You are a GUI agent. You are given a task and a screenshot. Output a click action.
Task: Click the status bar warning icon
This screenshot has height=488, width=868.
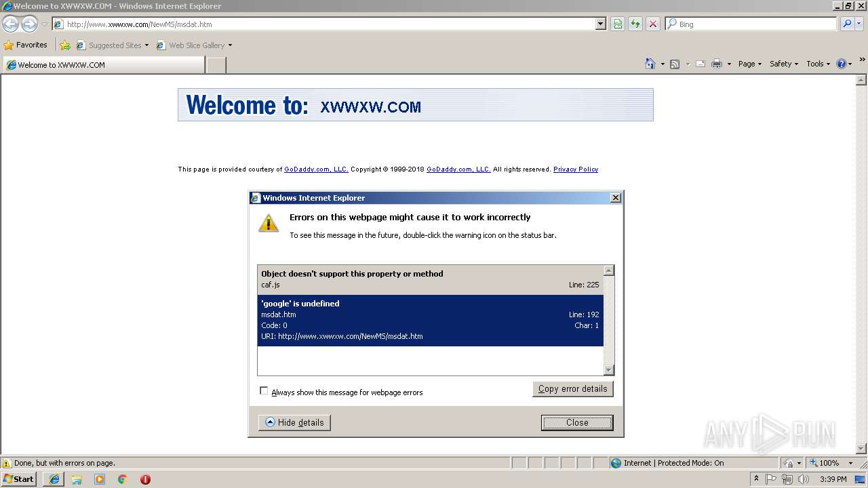coord(7,463)
